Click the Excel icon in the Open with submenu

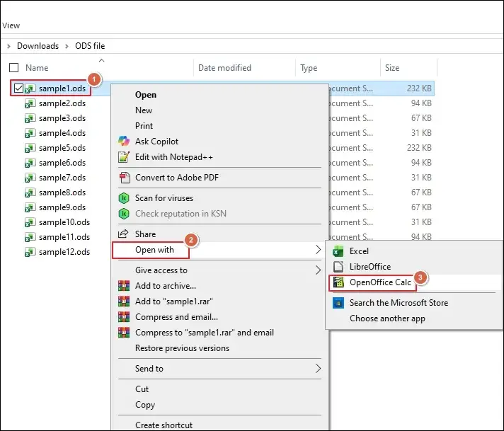(338, 251)
